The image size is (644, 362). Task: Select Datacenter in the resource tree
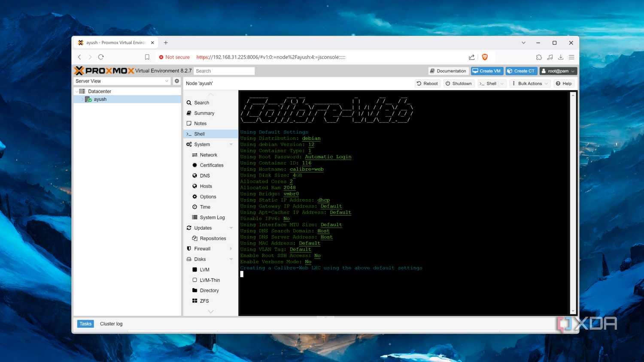click(100, 91)
